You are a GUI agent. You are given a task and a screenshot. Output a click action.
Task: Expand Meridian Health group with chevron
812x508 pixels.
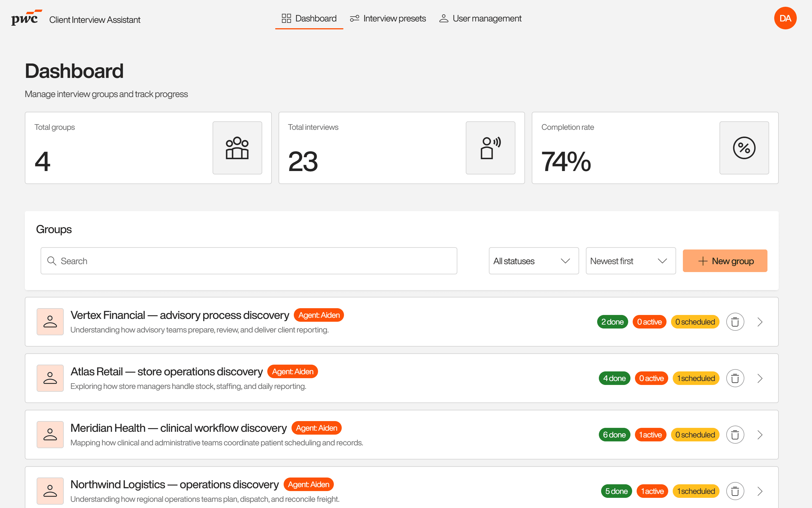[760, 435]
